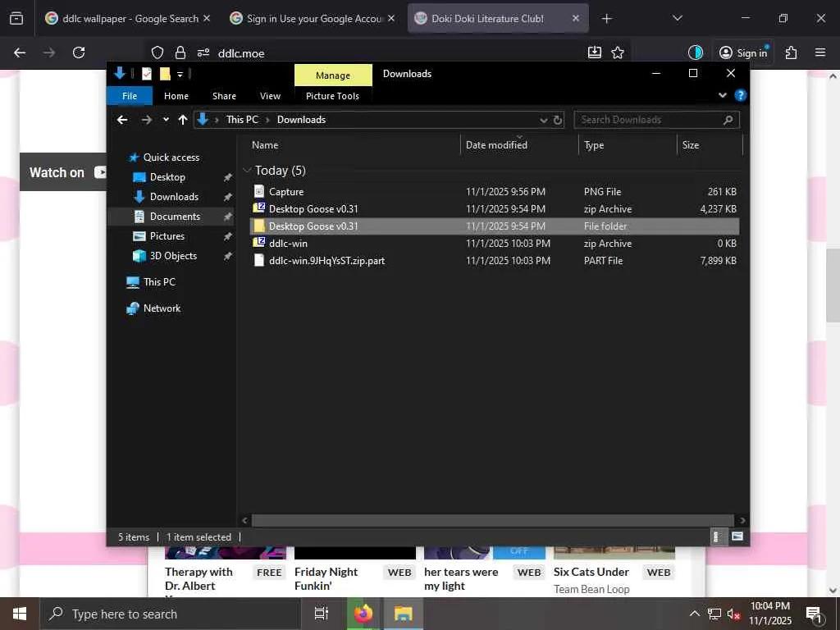
Task: Expand the list all tabs dropdown
Action: tap(677, 18)
